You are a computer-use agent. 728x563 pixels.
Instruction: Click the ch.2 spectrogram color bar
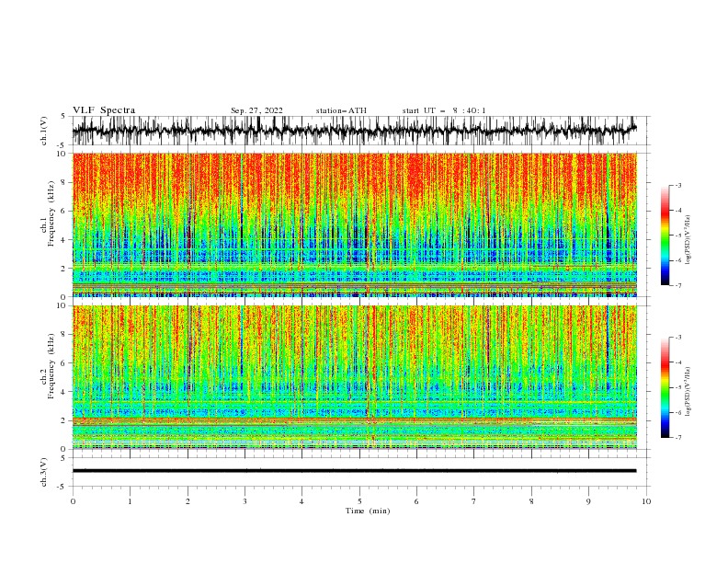[665, 387]
